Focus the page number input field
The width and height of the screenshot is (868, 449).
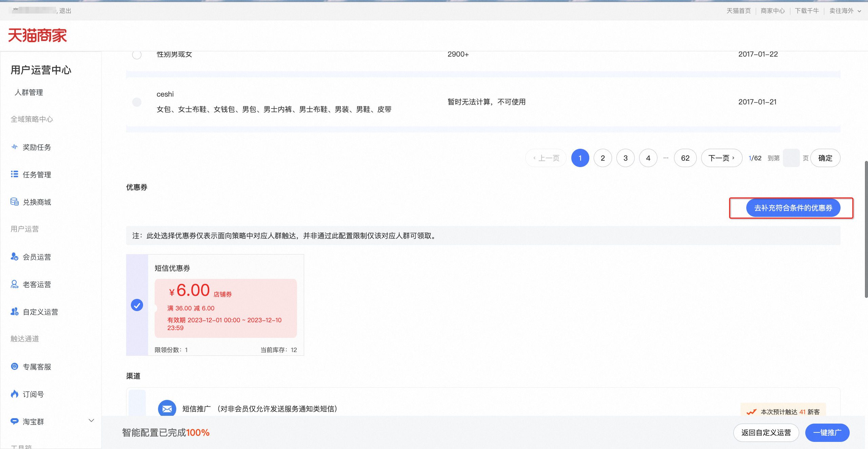791,158
